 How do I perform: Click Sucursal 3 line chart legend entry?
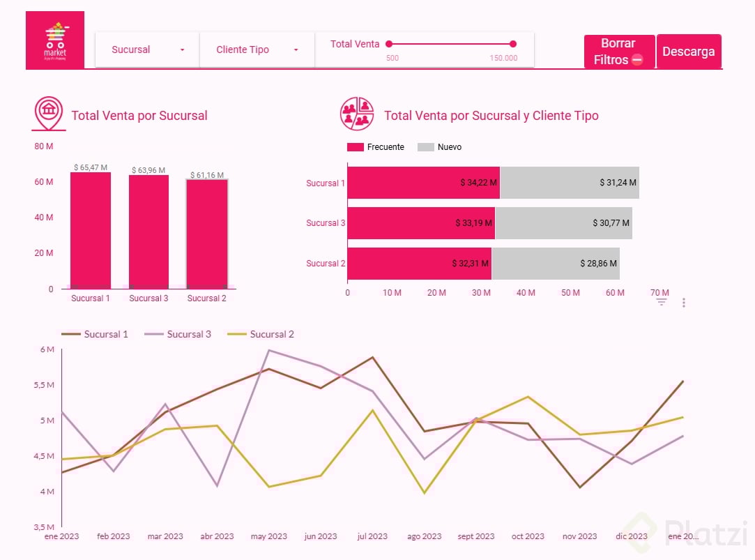(178, 334)
